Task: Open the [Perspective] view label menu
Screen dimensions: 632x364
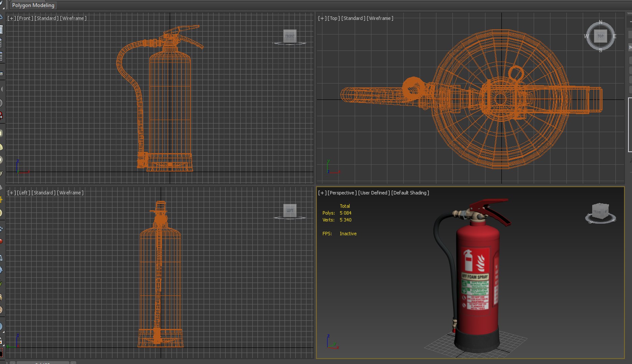Action: [342, 193]
